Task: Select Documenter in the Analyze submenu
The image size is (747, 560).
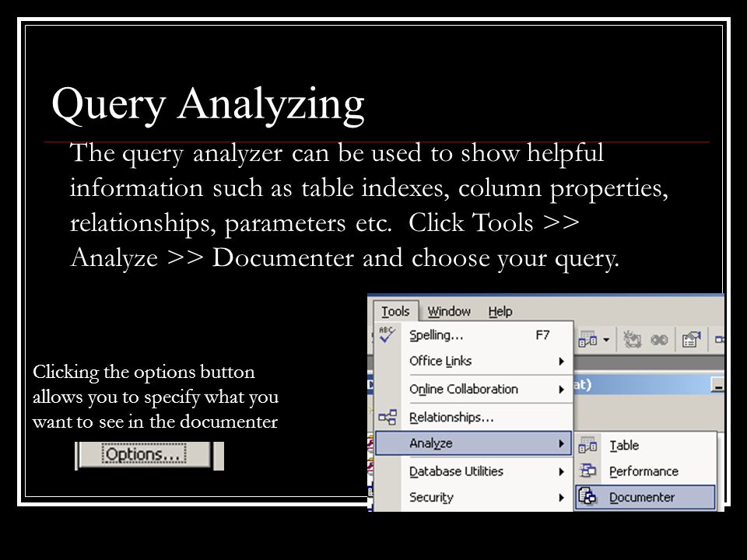Action: 646,497
